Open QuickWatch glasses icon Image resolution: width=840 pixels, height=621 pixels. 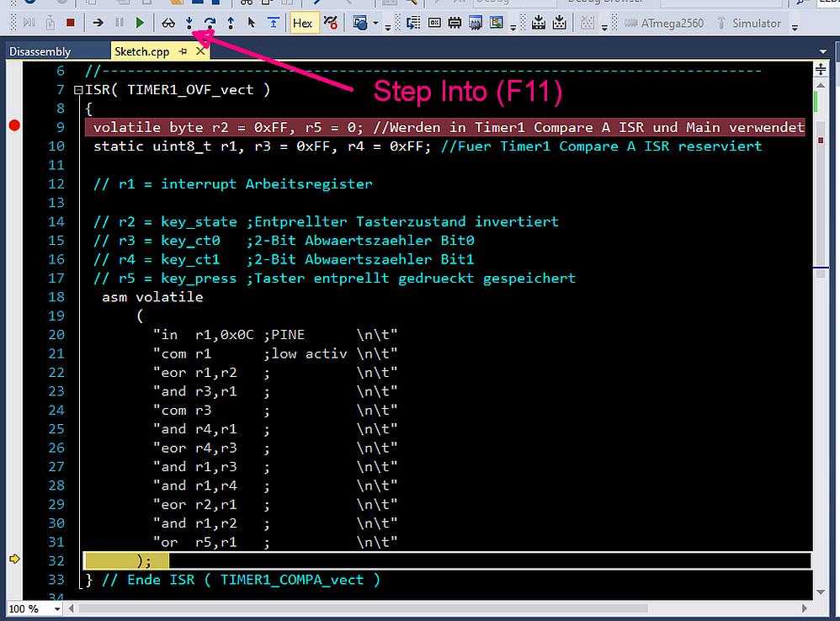click(x=168, y=23)
